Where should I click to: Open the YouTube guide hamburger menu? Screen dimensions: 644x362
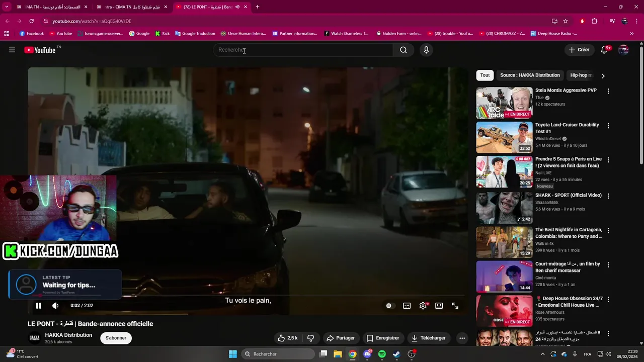point(12,50)
